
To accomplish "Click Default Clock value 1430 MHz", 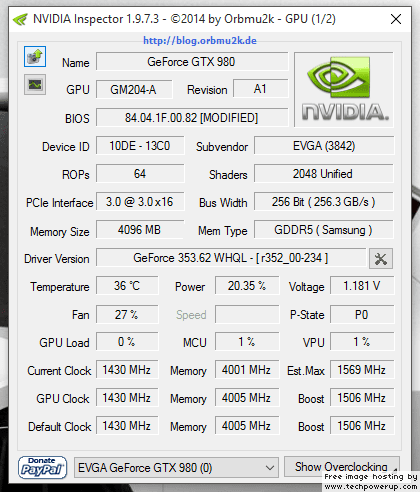I will 127,426.
